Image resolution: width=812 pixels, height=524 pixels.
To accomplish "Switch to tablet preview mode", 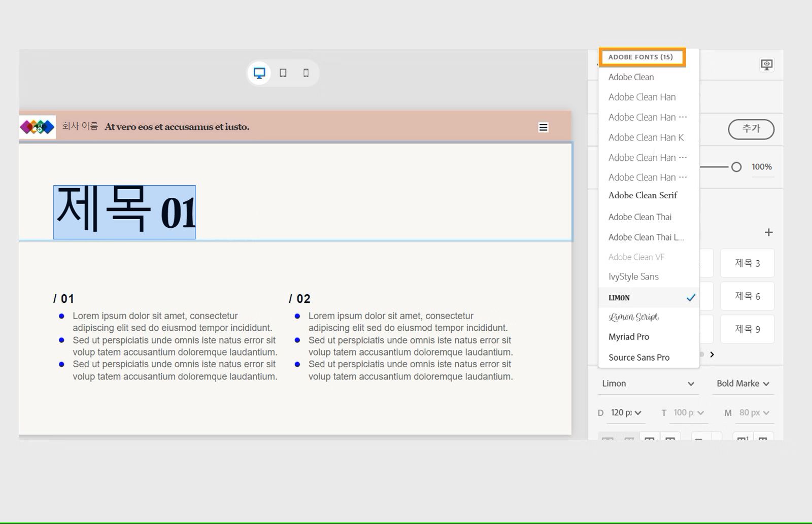I will coord(283,73).
